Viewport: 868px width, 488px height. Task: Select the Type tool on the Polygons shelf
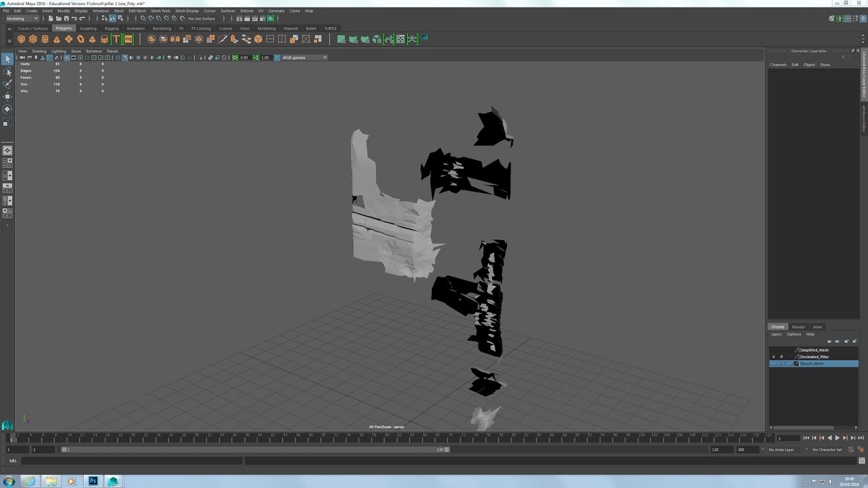point(115,38)
